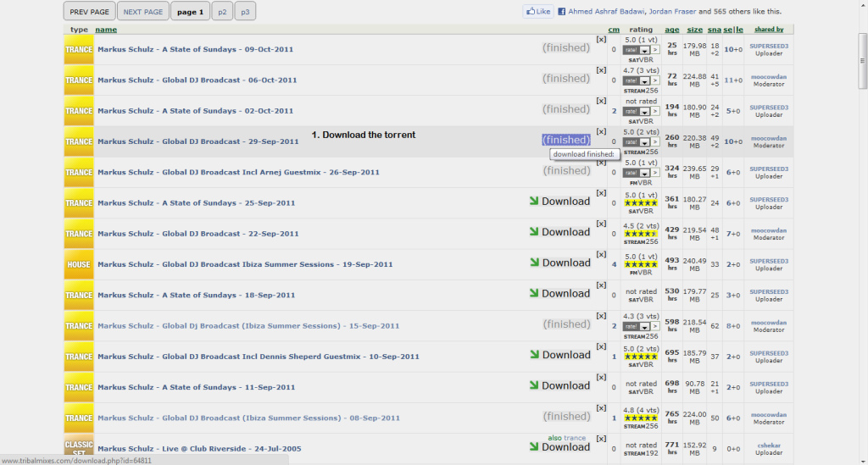Click green download arrow for 19-Sep-2011 Ibiza torrent
This screenshot has width=868, height=465.
coord(534,262)
